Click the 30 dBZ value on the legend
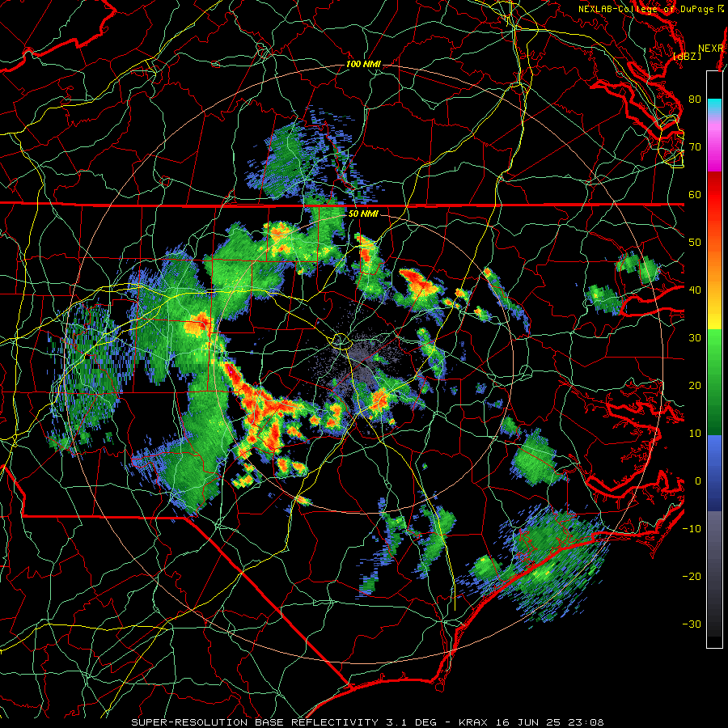The width and height of the screenshot is (728, 728). 695,338
